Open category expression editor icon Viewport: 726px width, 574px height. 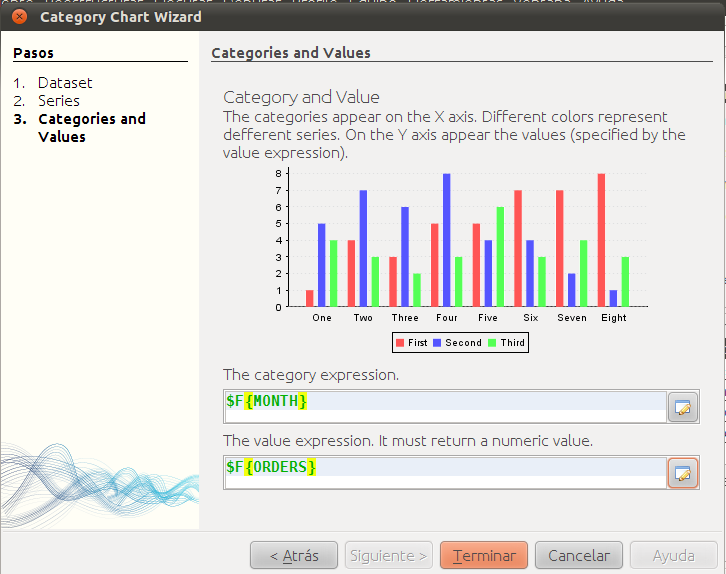[682, 407]
